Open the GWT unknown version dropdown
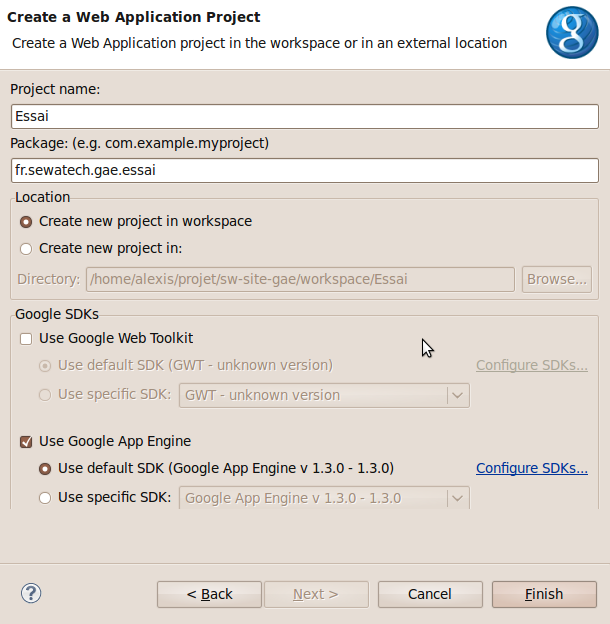The image size is (610, 624). point(324,395)
